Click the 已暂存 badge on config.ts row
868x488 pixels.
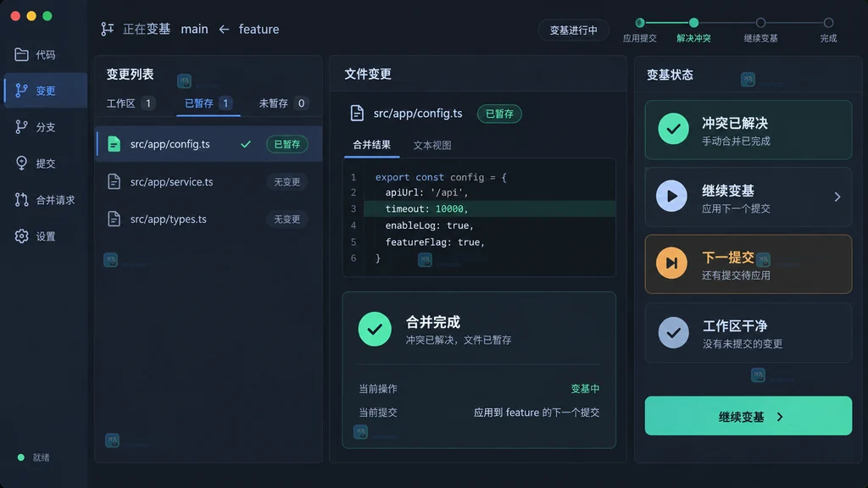[x=287, y=144]
